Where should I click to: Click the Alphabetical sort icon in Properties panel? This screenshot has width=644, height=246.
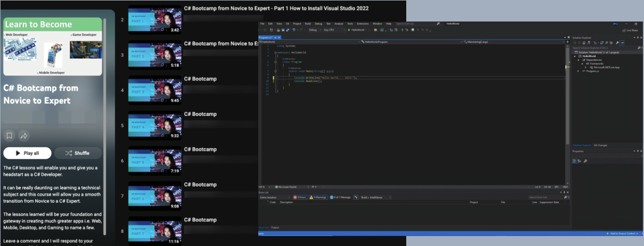[x=579, y=161]
